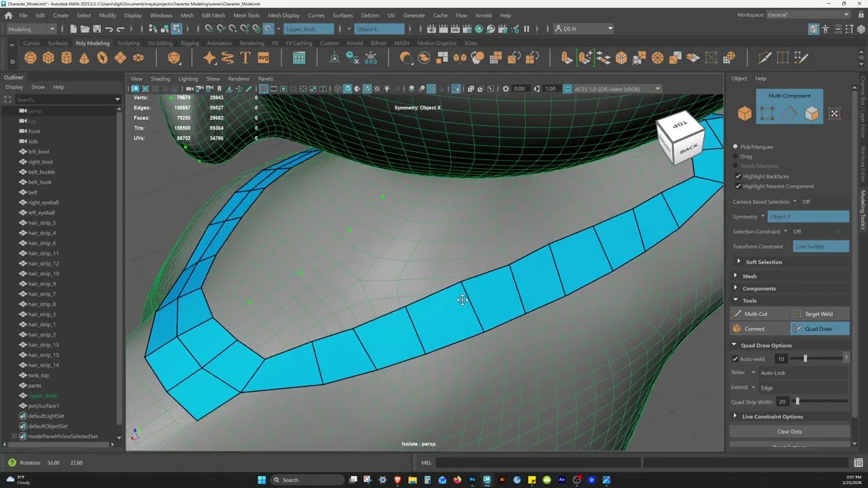Viewport: 868px width, 488px height.
Task: Click the Extrude shelf icon
Action: pyautogui.click(x=567, y=58)
